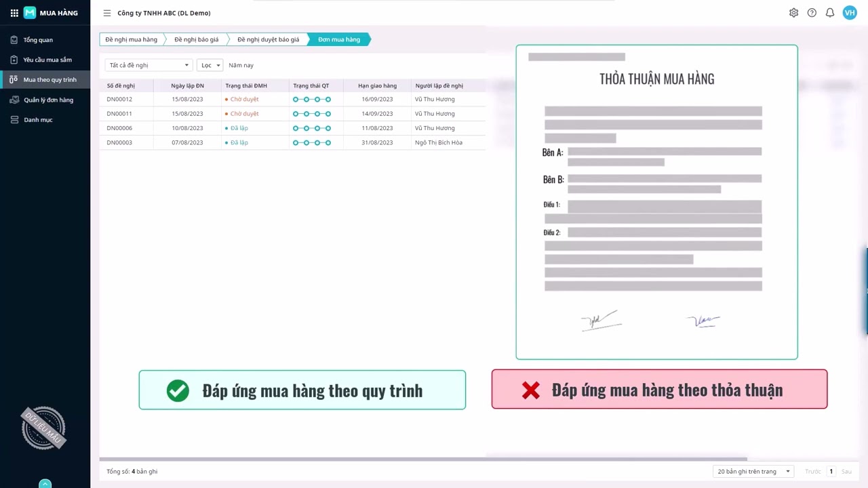Open the notifications bell icon
The height and width of the screenshot is (488, 868).
830,13
